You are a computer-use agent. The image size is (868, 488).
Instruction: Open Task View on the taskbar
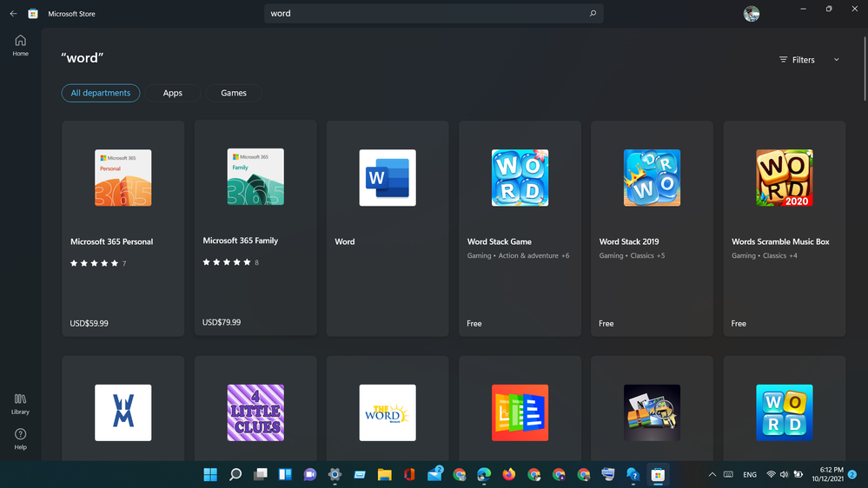point(260,475)
